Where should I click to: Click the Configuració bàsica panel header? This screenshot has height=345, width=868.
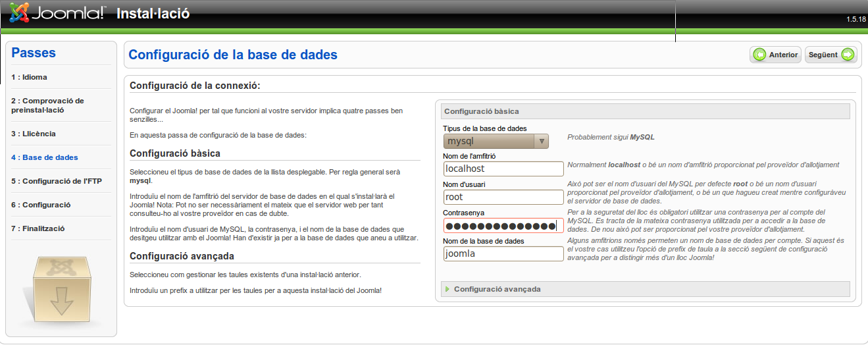pyautogui.click(x=645, y=111)
